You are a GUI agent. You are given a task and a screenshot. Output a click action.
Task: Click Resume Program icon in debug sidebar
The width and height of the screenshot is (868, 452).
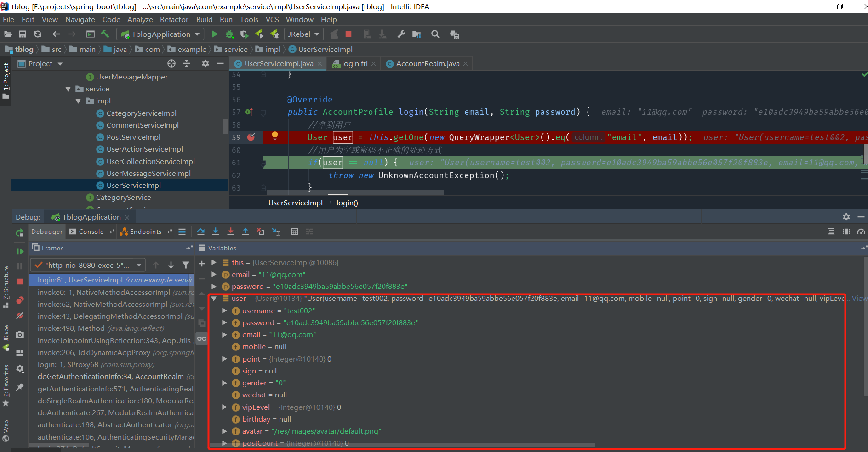click(x=19, y=251)
